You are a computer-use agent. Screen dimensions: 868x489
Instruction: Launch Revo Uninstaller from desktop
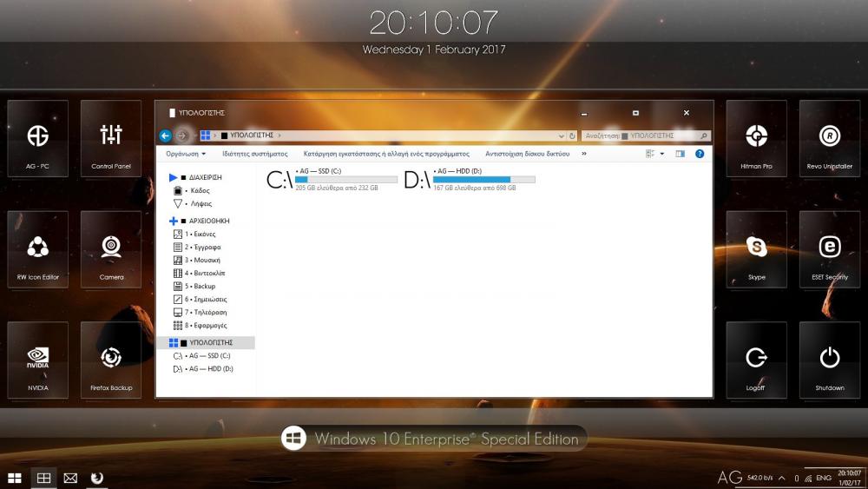[830, 139]
